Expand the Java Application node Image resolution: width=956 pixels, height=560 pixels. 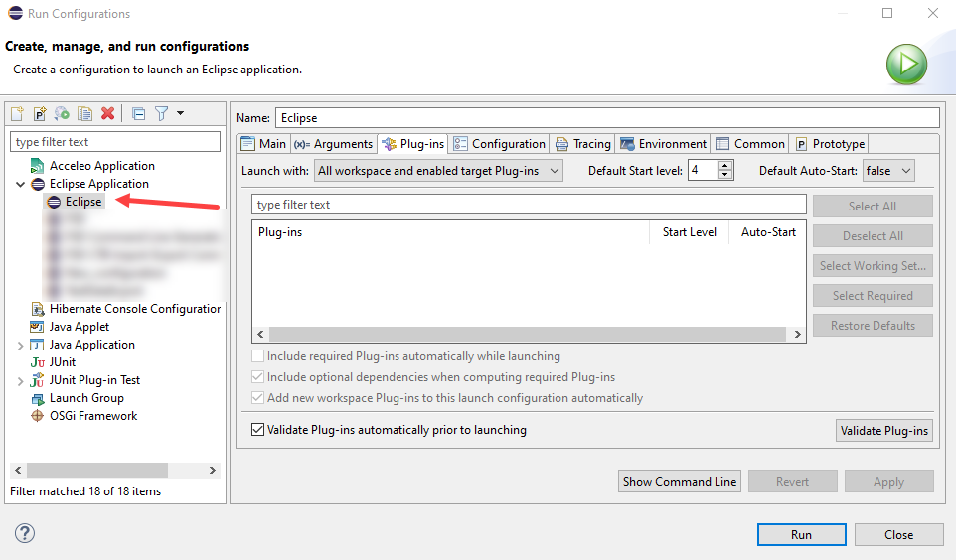(x=20, y=346)
